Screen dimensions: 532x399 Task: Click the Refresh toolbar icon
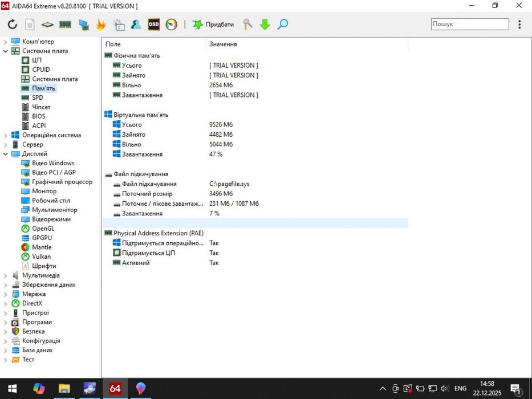13,24
